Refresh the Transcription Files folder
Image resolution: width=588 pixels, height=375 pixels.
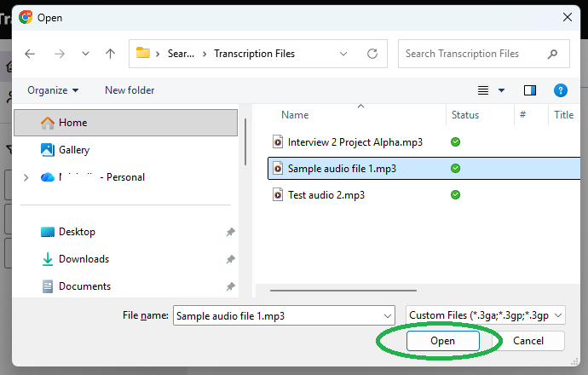[x=372, y=54]
